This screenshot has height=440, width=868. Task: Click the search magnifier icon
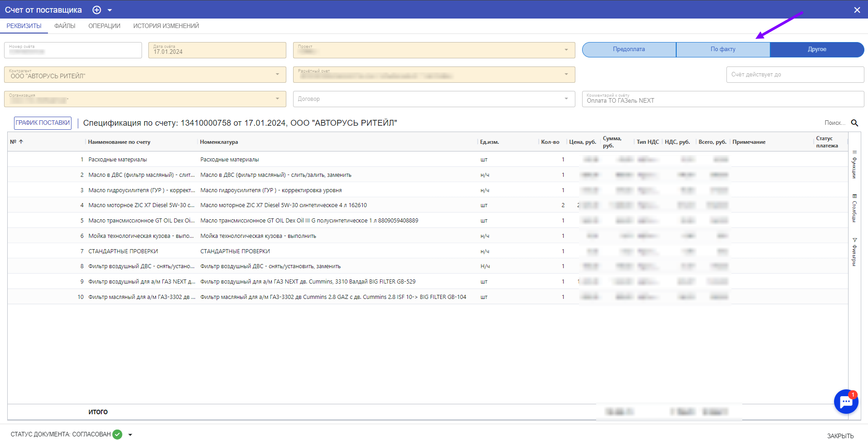click(854, 123)
